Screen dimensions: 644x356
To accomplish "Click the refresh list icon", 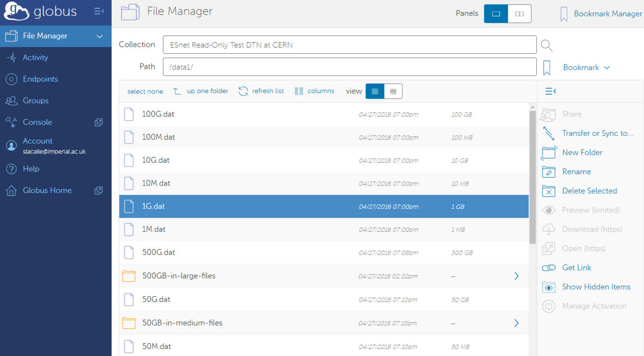I will coord(243,91).
